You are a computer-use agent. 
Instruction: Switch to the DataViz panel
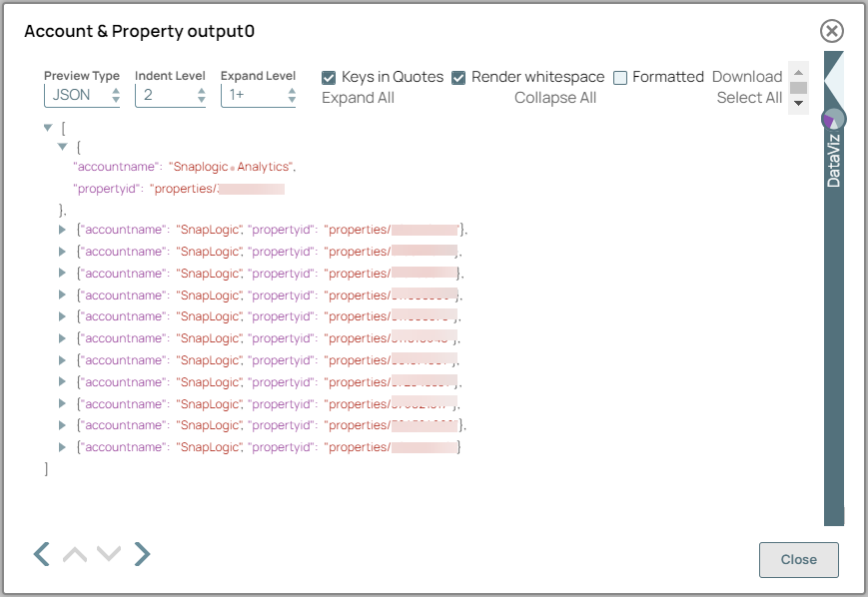tap(834, 160)
